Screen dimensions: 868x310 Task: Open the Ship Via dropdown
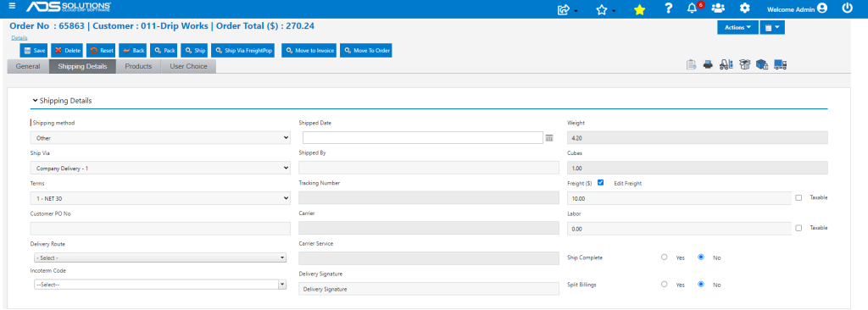point(160,168)
